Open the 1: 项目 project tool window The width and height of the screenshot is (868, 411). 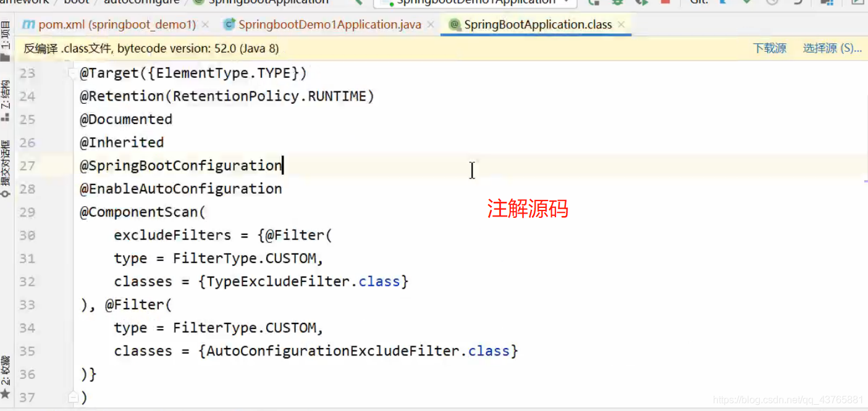click(x=6, y=40)
